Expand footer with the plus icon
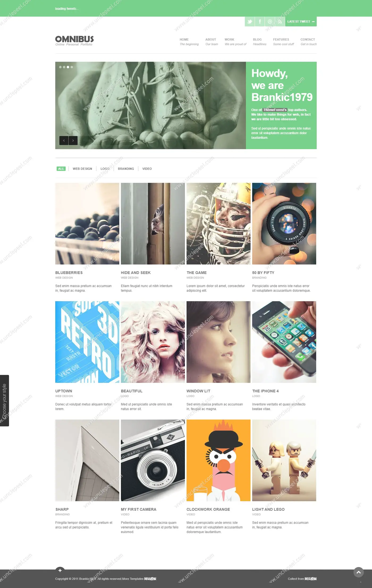The image size is (372, 588). (x=60, y=570)
